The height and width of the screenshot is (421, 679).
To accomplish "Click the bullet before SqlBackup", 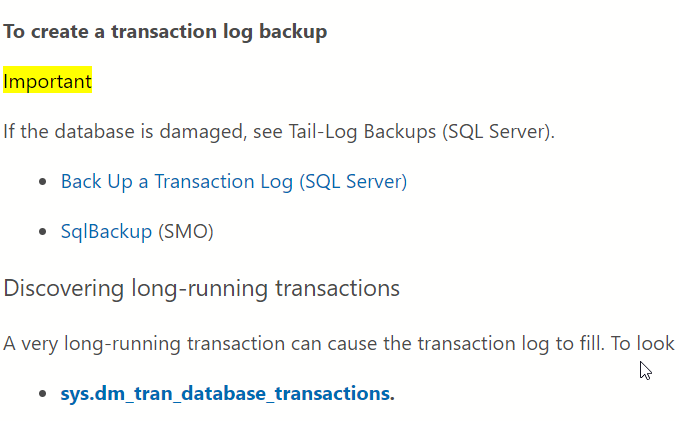I will 42,232.
